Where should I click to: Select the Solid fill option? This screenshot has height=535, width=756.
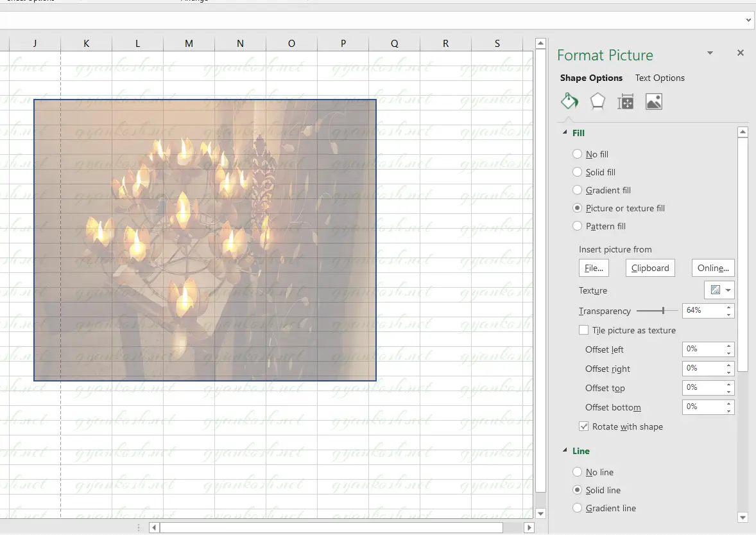pyautogui.click(x=577, y=171)
